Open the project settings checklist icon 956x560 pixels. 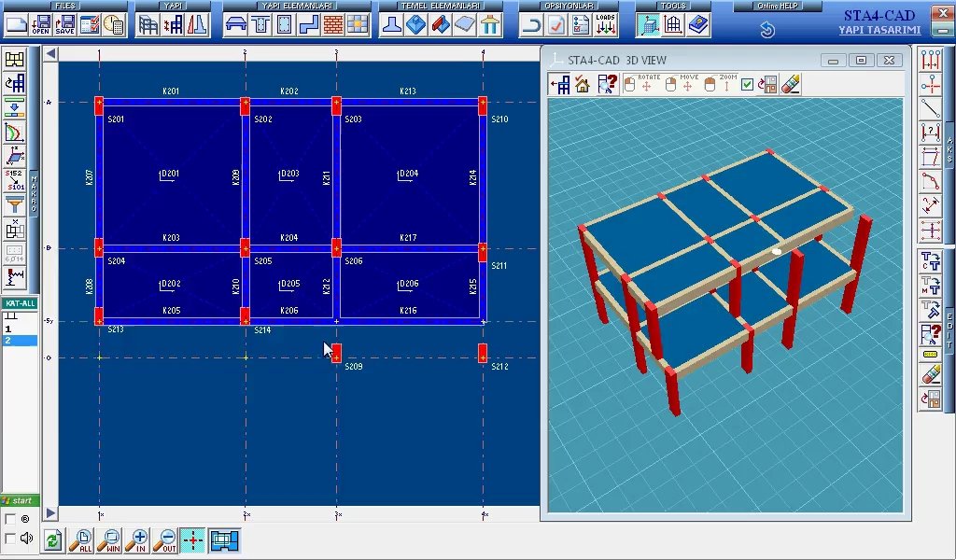[x=90, y=25]
